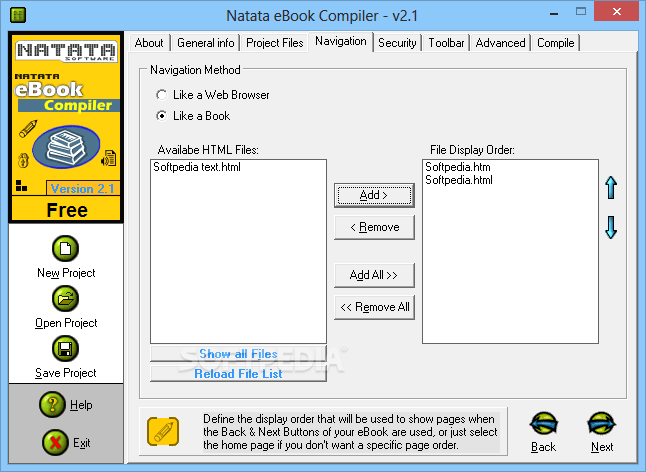This screenshot has height=472, width=646.
Task: Switch to the General info tab
Action: coord(206,43)
